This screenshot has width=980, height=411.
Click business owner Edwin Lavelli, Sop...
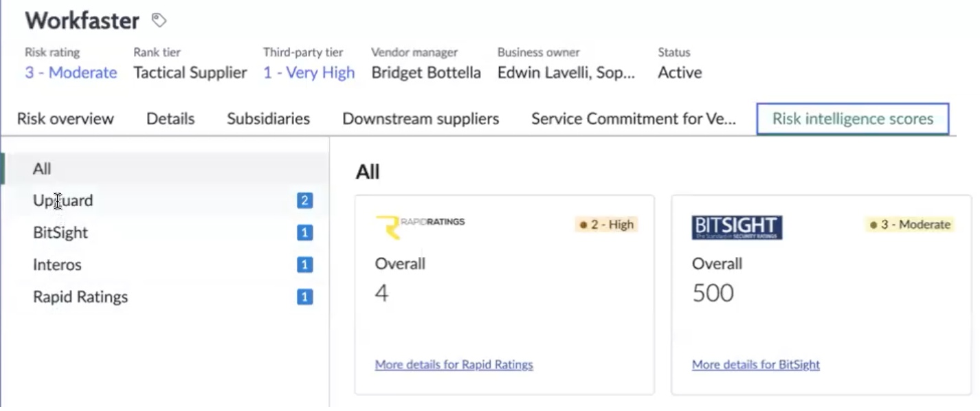(x=566, y=73)
